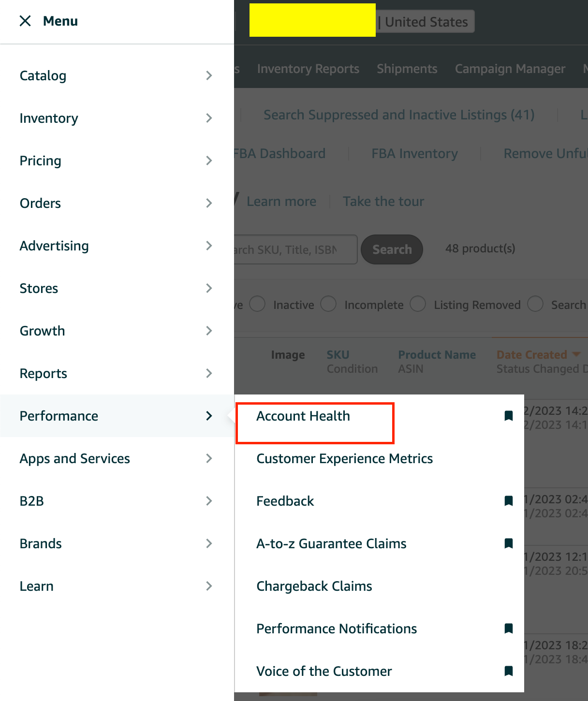Toggle bookmark for Performance Notifications

[x=509, y=628]
